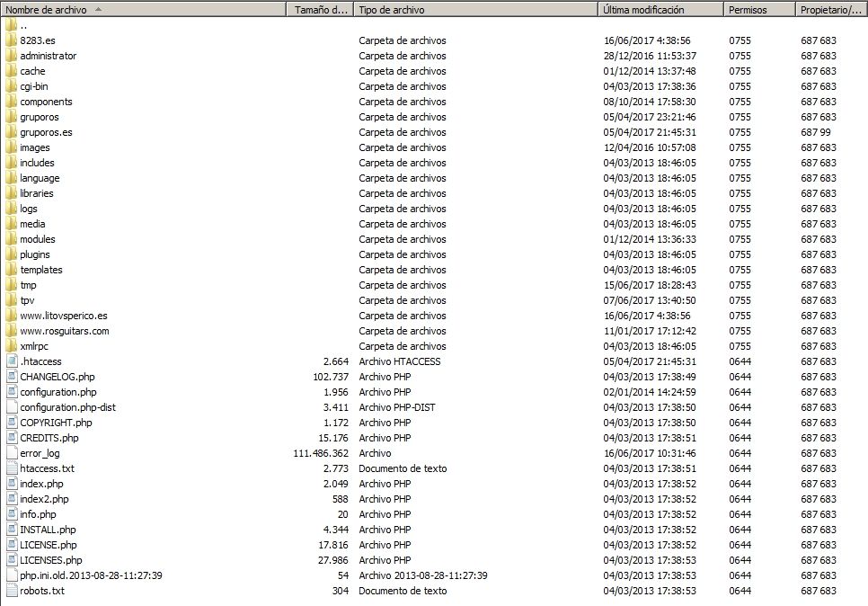Viewport: 868px width, 606px height.
Task: Select the 'tmp' folder name
Action: 28,285
